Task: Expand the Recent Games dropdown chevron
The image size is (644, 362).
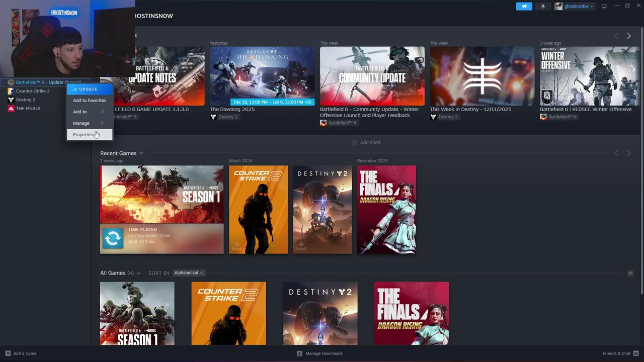Action: pyautogui.click(x=141, y=153)
